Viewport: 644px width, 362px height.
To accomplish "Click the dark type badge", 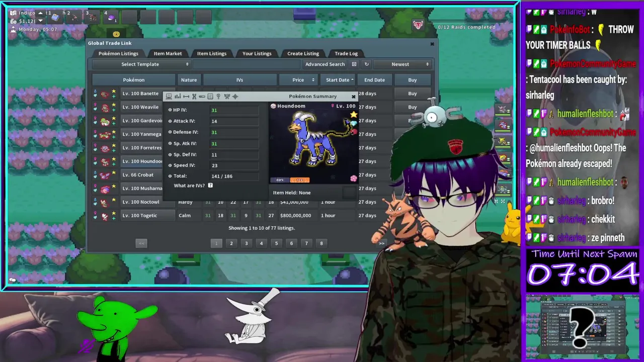I will point(280,180).
